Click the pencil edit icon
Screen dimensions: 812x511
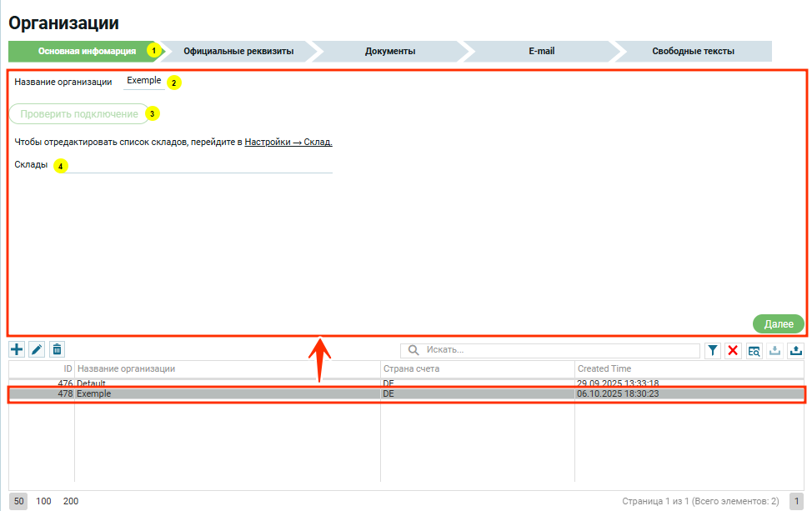point(37,350)
